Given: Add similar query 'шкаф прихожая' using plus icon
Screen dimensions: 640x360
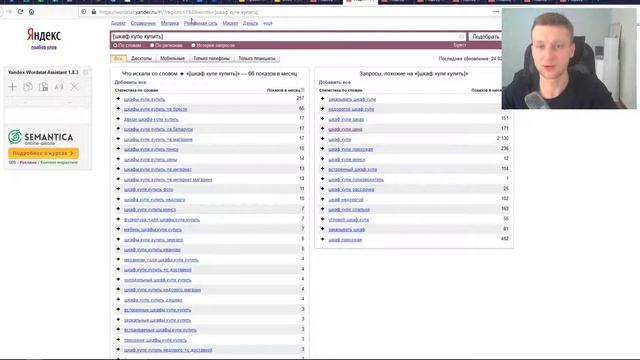Looking at the screenshot, I should point(322,239).
